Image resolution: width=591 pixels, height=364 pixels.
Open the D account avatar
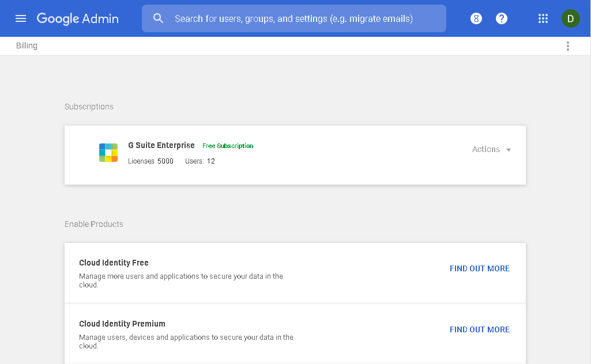tap(570, 18)
